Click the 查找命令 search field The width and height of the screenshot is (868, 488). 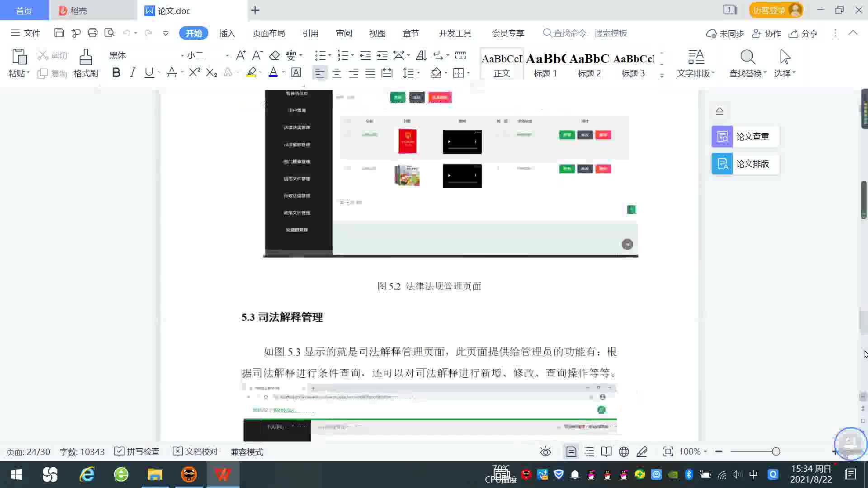[x=586, y=33]
